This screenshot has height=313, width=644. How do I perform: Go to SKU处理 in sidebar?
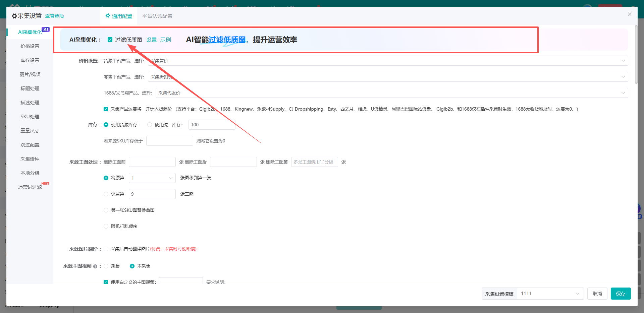pos(30,117)
